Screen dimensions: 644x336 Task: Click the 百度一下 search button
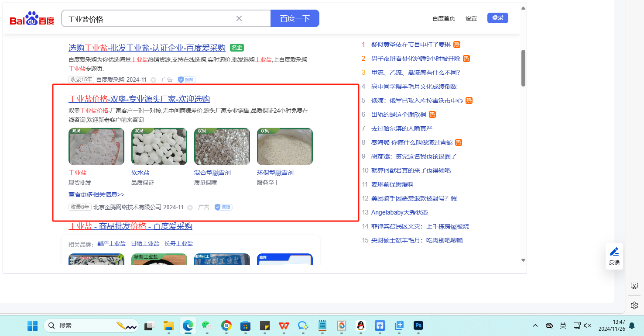[295, 18]
